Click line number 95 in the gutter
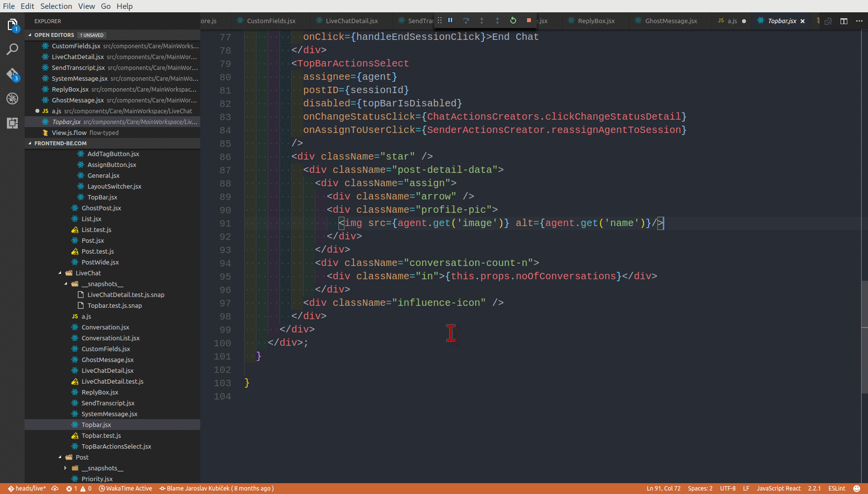This screenshot has width=868, height=494. click(225, 276)
